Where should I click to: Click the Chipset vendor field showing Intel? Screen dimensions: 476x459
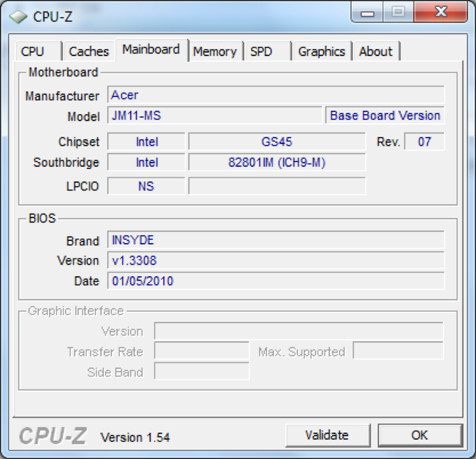pos(146,142)
